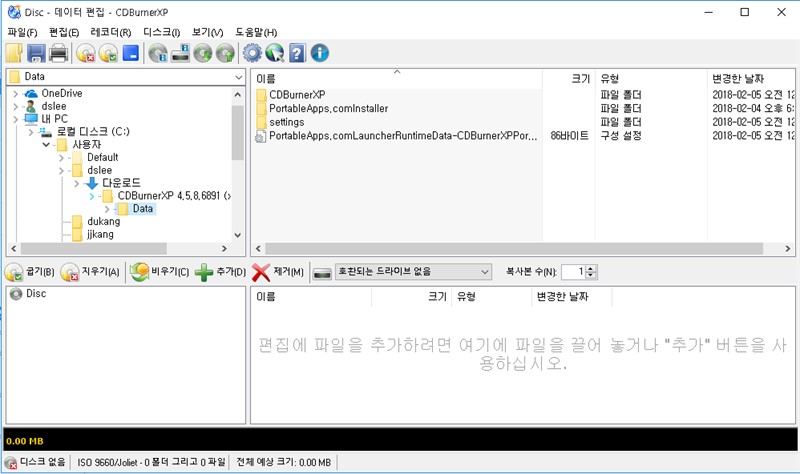Click the disc icon with green up arrow
Image resolution: width=800 pixels, height=474 pixels.
tap(225, 53)
